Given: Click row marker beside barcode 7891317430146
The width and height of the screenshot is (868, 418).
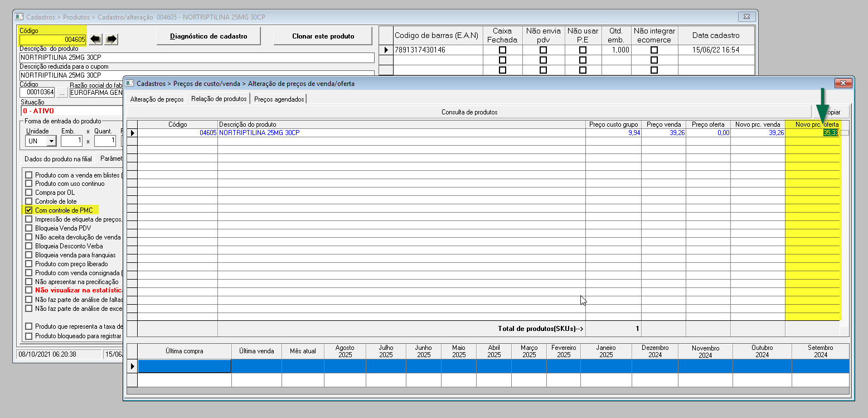Looking at the screenshot, I should (x=386, y=50).
